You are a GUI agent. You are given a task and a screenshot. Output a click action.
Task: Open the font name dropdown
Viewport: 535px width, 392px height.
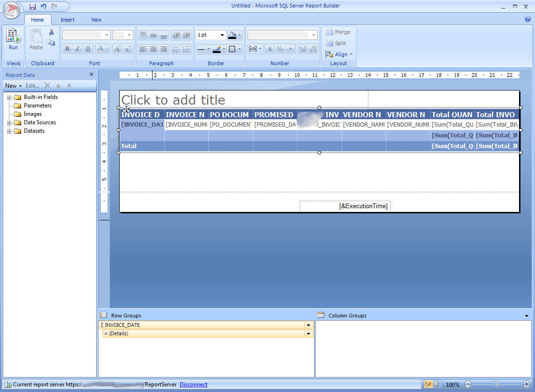(107, 35)
